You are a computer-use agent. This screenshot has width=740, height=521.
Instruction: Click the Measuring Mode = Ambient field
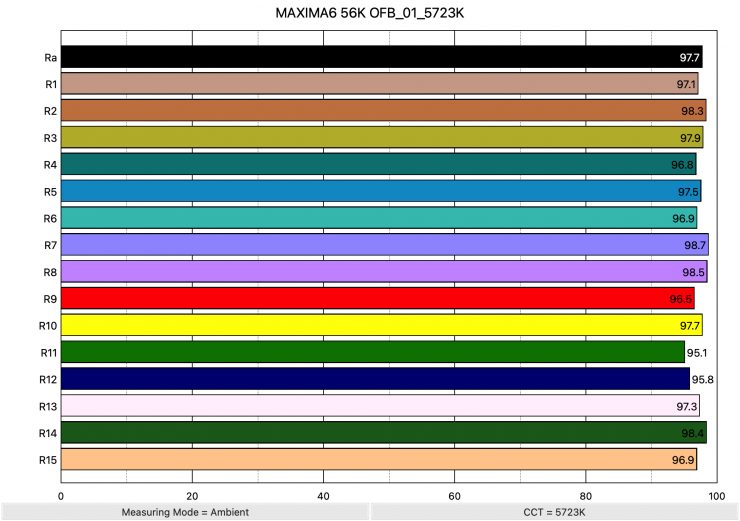point(184,512)
